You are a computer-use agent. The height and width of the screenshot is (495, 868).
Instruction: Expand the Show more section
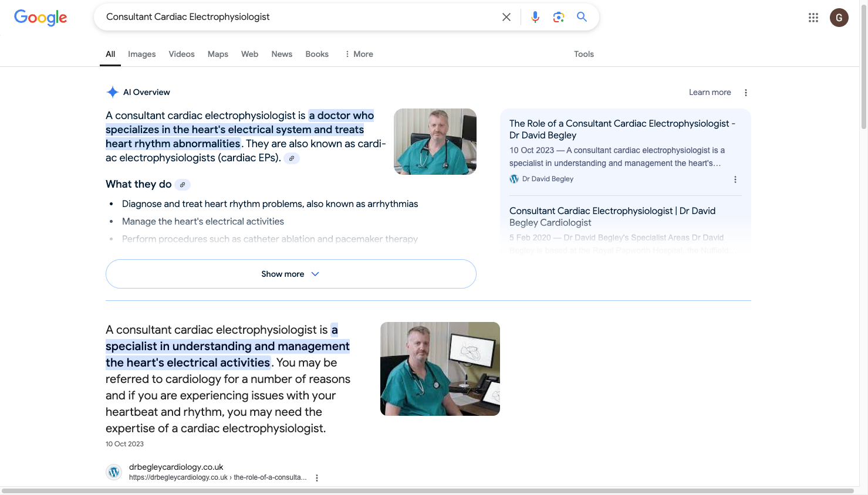[291, 274]
